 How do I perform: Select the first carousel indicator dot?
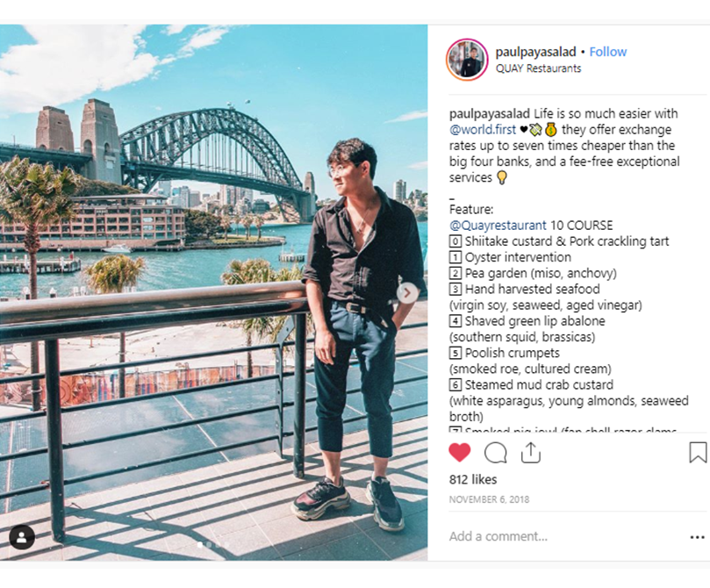click(200, 545)
